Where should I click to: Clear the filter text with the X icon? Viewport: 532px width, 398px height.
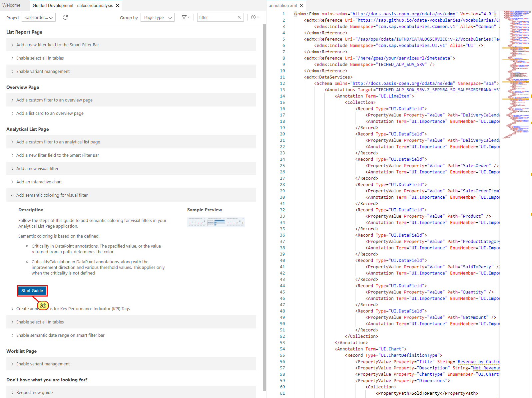(x=239, y=17)
